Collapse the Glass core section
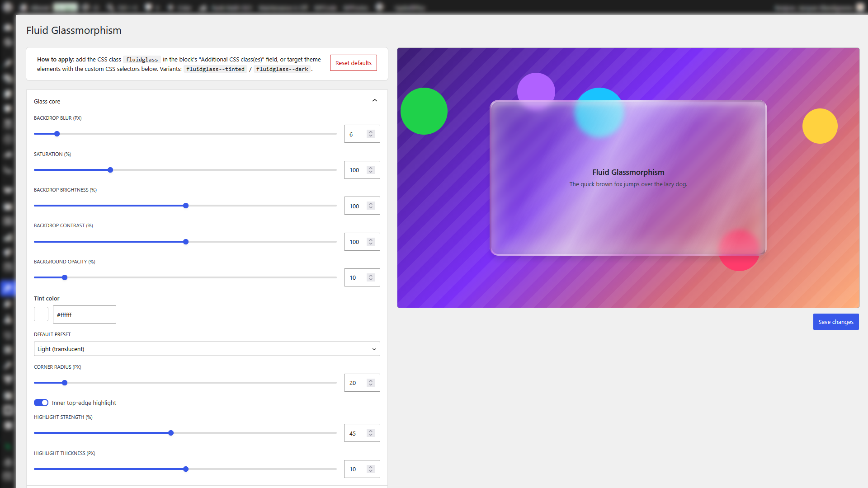This screenshot has width=868, height=488. (375, 101)
